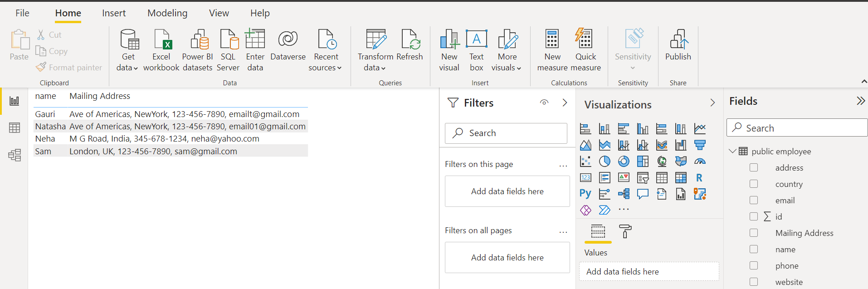Open the Insert ribbon tab

114,13
